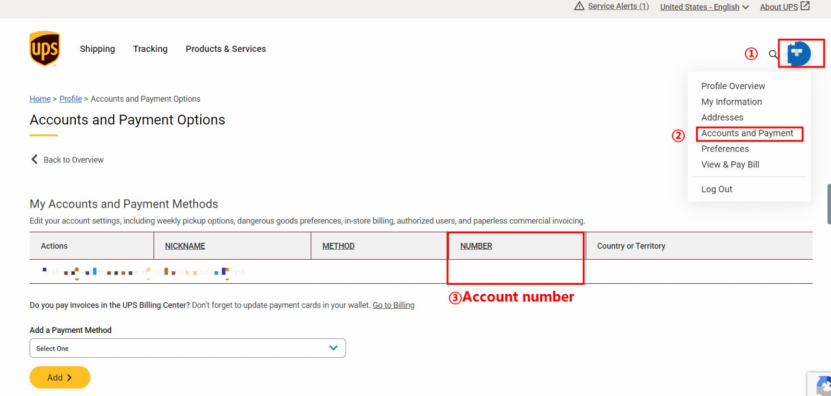
Task: Open the blue profile avatar icon
Action: point(799,54)
